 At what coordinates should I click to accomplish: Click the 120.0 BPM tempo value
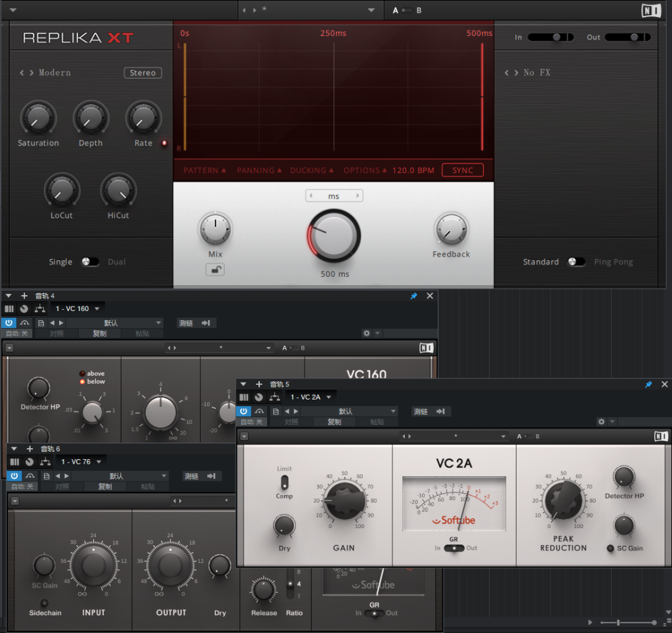point(413,171)
